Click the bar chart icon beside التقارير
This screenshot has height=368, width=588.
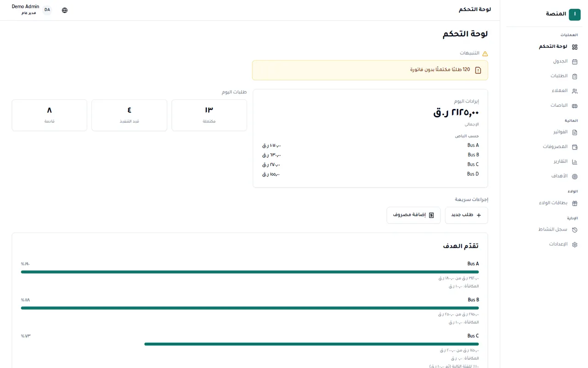[x=575, y=162]
